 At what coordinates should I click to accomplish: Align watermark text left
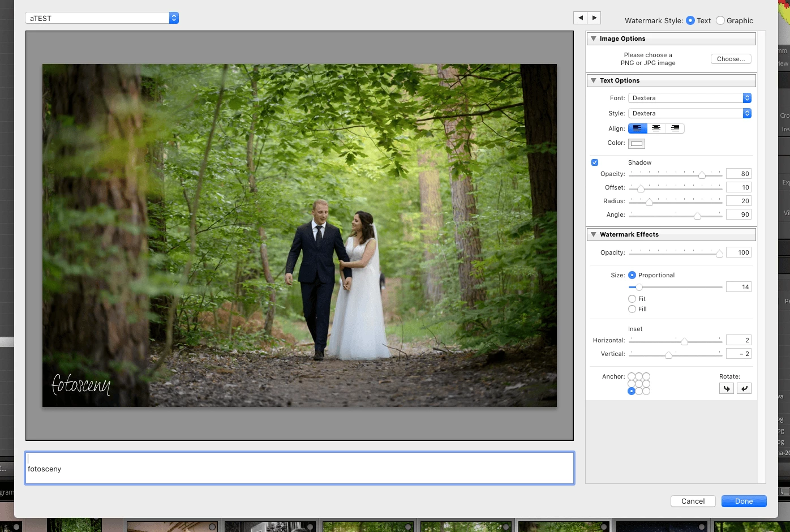[x=638, y=128]
